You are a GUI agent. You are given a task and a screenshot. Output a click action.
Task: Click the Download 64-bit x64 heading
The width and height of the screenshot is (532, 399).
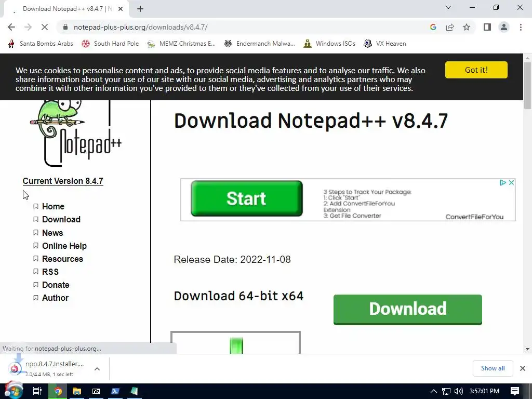[x=238, y=296]
